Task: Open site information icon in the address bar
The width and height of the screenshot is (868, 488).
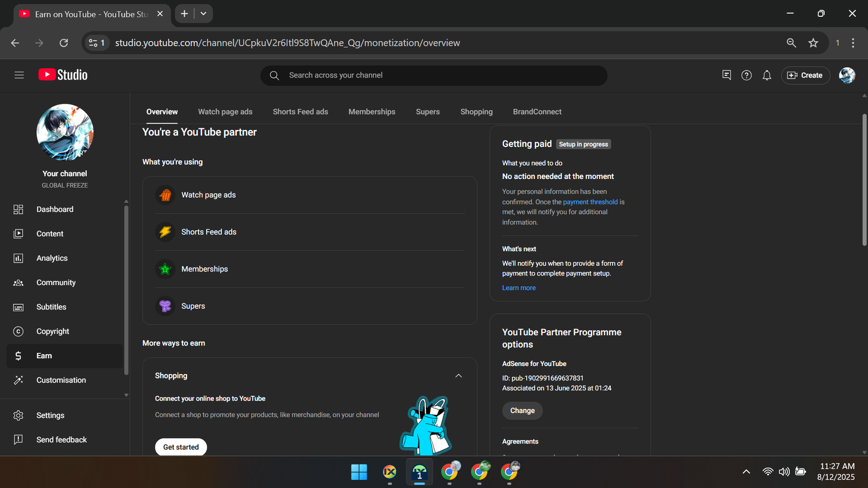Action: tap(97, 43)
